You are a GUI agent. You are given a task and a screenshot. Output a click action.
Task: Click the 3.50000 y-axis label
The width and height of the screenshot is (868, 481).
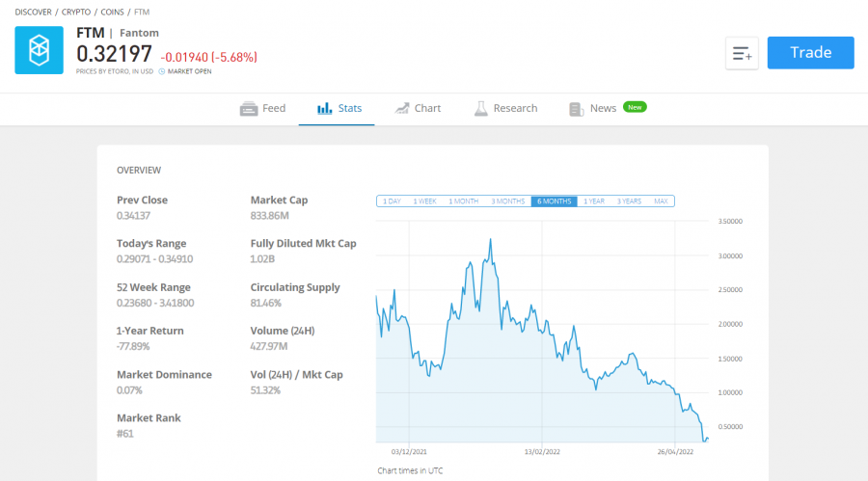(x=730, y=221)
